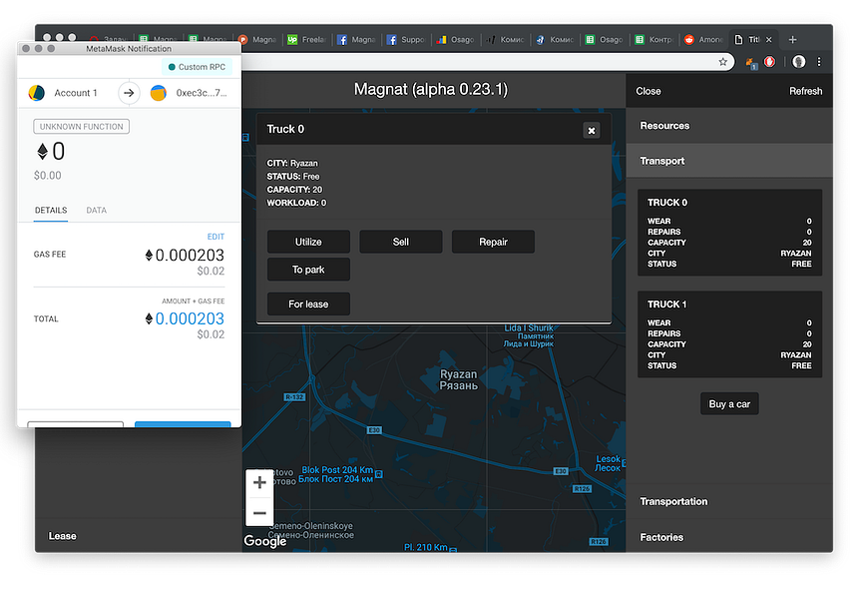The image size is (868, 599).
Task: Expand the Factories section
Action: pyautogui.click(x=729, y=537)
